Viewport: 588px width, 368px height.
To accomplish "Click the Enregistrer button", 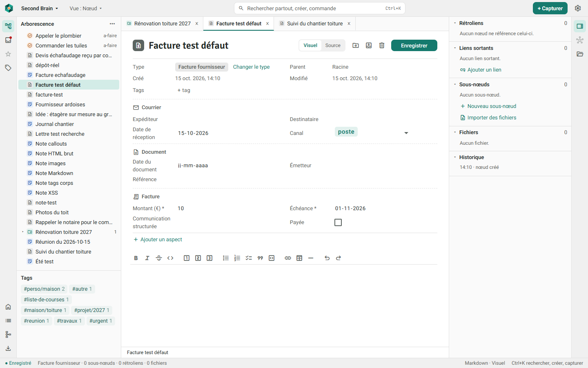I will click(x=414, y=45).
